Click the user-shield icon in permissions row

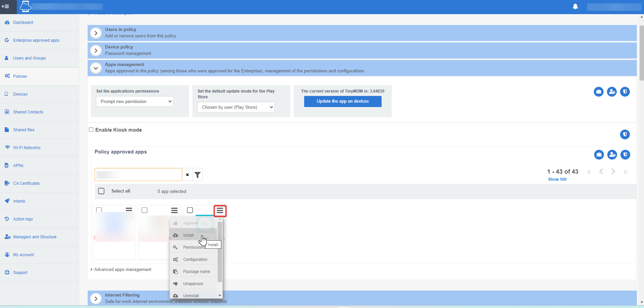(x=612, y=92)
